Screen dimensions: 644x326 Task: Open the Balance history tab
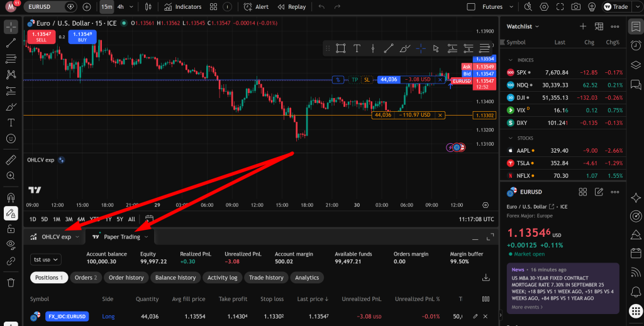tap(175, 278)
